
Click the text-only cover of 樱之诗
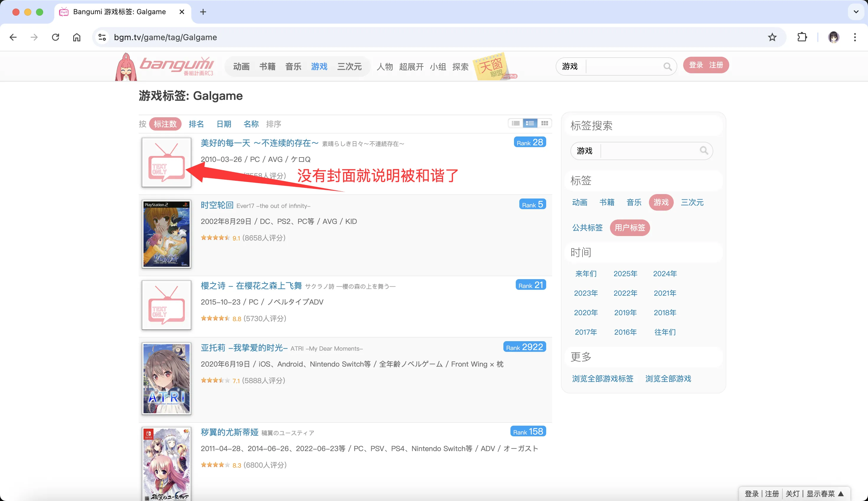pyautogui.click(x=167, y=305)
